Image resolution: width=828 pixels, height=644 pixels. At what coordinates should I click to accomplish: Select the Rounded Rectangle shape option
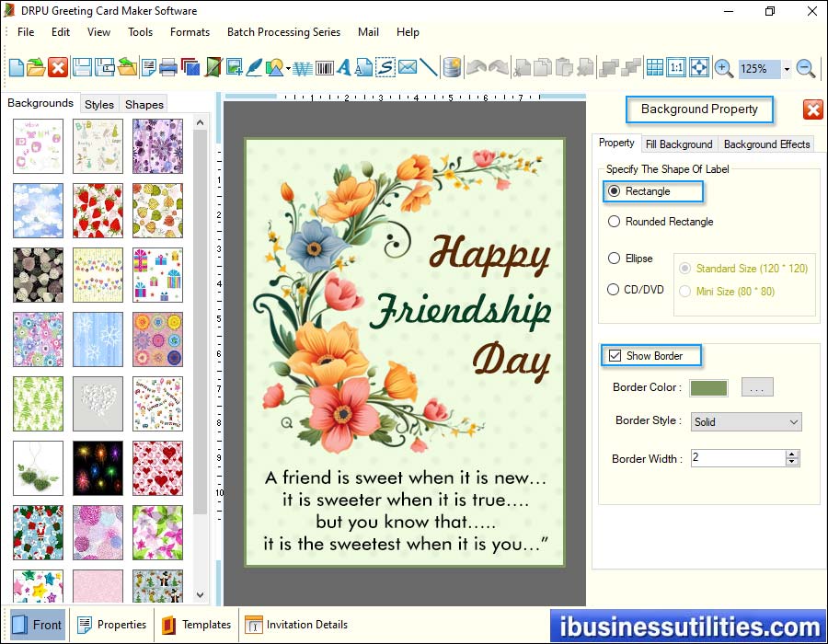pos(614,222)
